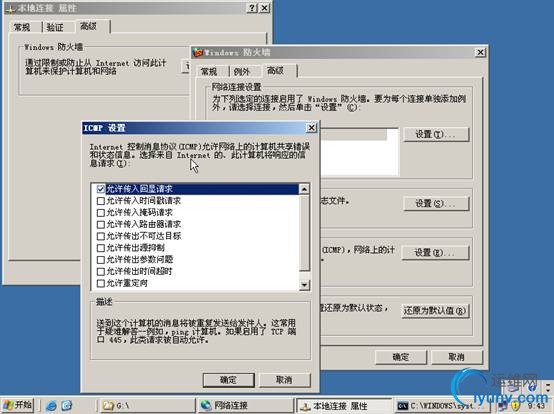The image size is (554, 414).
Task: Switch to C:\WINDOWS command prompt taskbar button
Action: coord(442,406)
